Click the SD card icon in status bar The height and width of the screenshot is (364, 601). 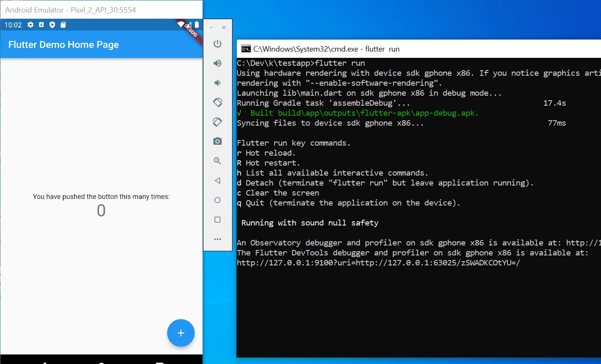(63, 25)
